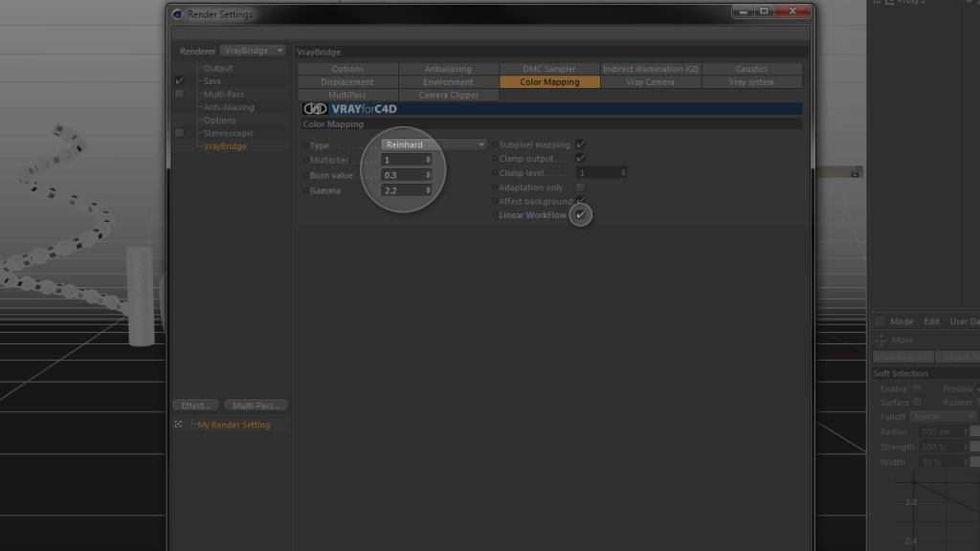Screen dimensions: 980x551
Task: Click the animation dot beside Clamp level
Action: point(495,173)
